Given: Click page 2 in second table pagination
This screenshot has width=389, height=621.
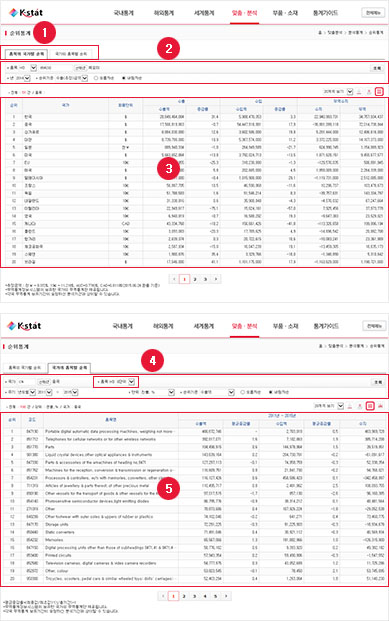Looking at the screenshot, I should pyautogui.click(x=184, y=596).
